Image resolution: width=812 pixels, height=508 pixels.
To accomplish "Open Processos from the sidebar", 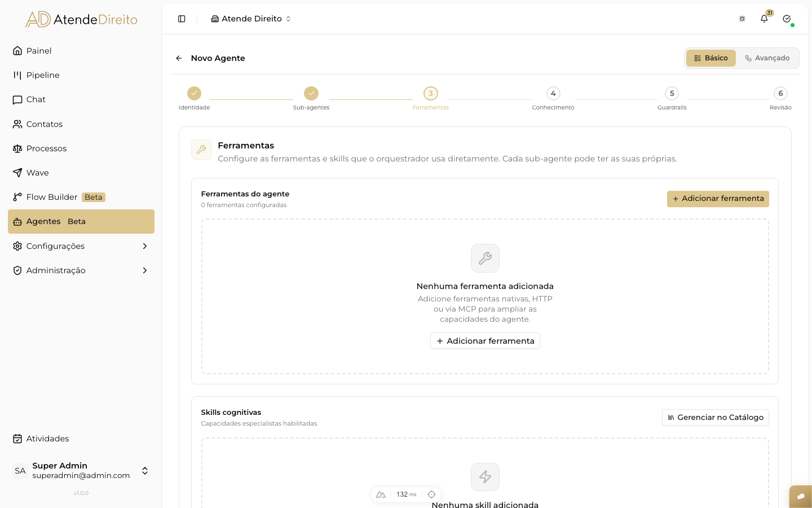I will (x=81, y=148).
